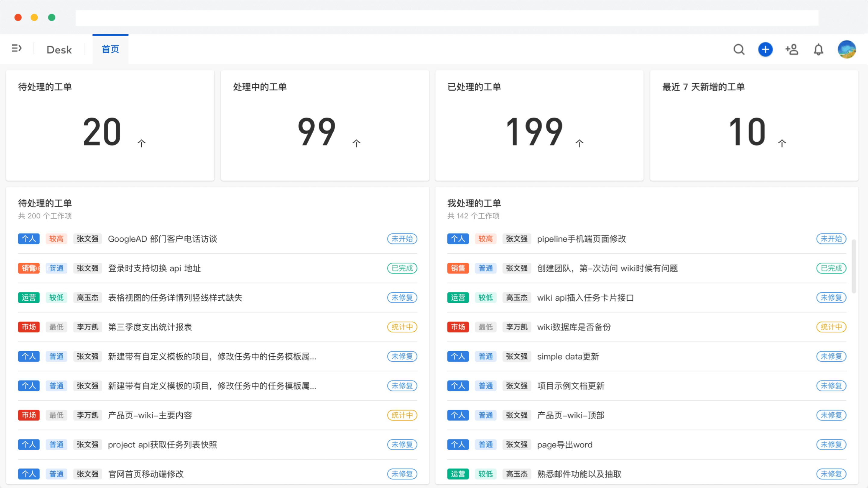Click the up arrow beside 99
The image size is (868, 488).
coord(356,143)
